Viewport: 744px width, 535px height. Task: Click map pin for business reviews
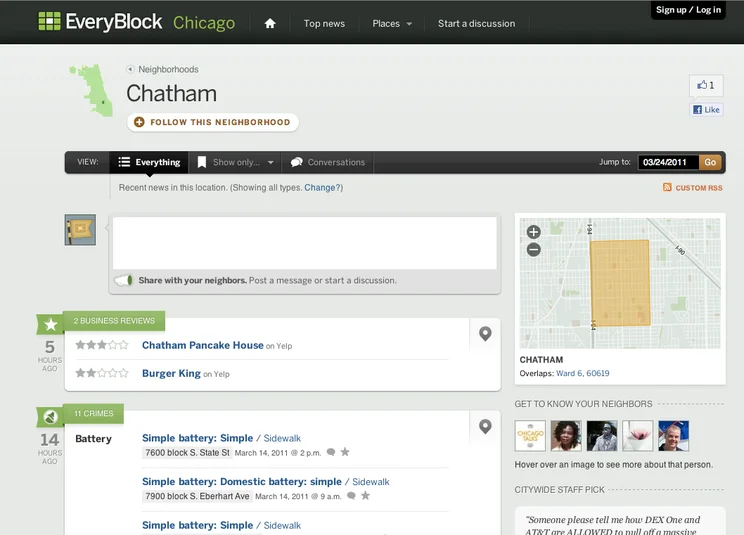485,334
